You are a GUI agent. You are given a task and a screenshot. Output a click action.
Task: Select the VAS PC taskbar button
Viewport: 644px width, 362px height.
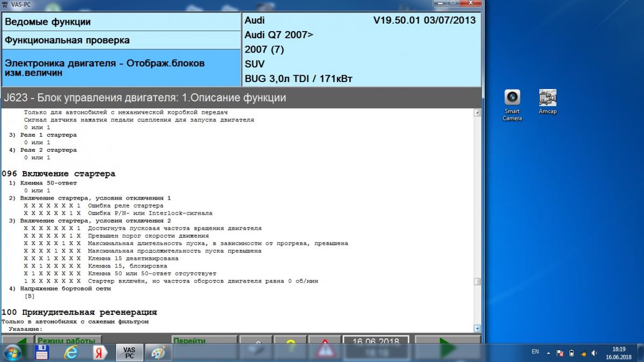tap(129, 352)
